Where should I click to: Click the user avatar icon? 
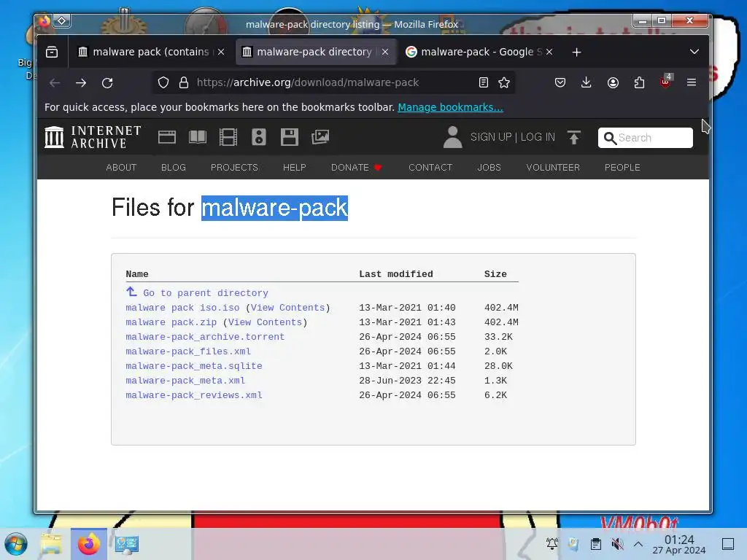coord(452,137)
